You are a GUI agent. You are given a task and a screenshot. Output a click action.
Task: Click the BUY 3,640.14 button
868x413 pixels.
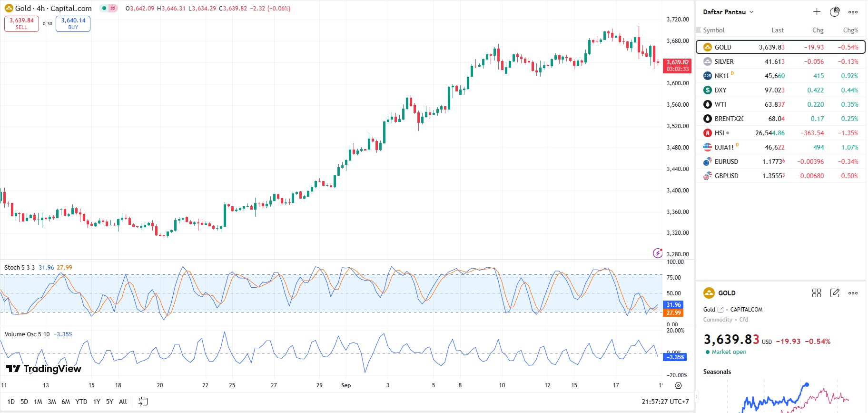click(73, 23)
